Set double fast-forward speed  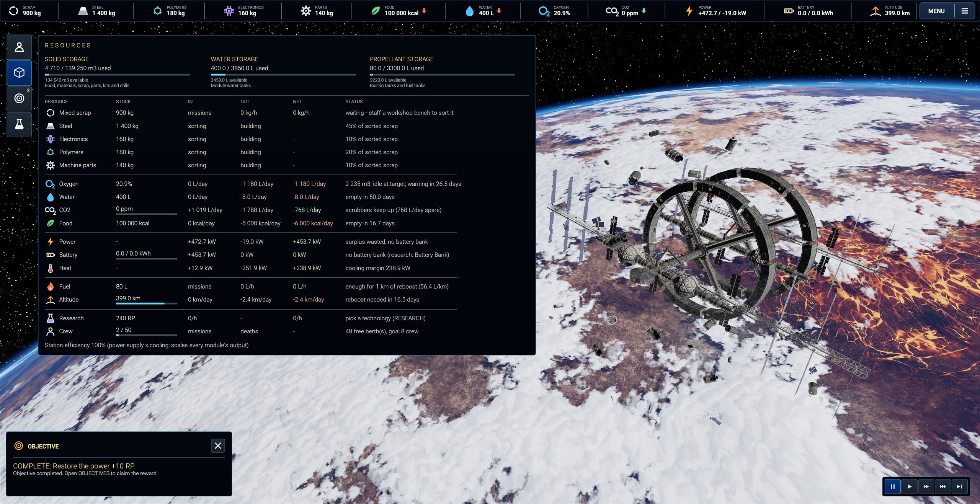(x=926, y=486)
